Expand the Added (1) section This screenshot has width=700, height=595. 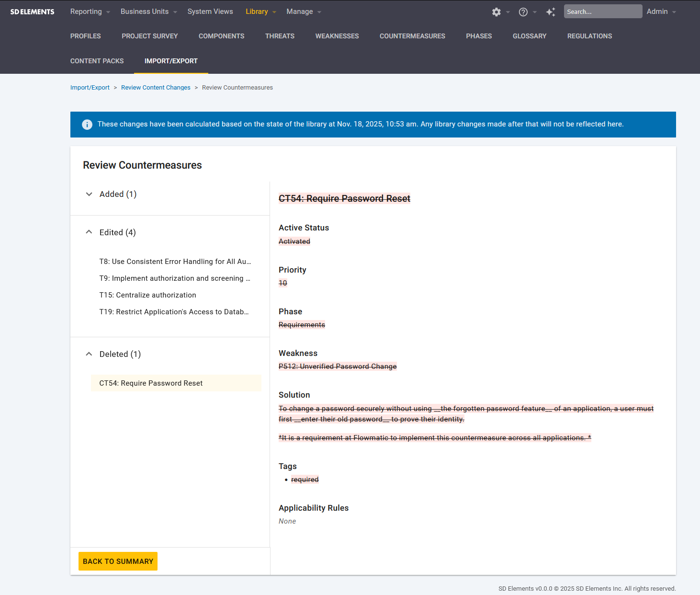click(x=89, y=194)
